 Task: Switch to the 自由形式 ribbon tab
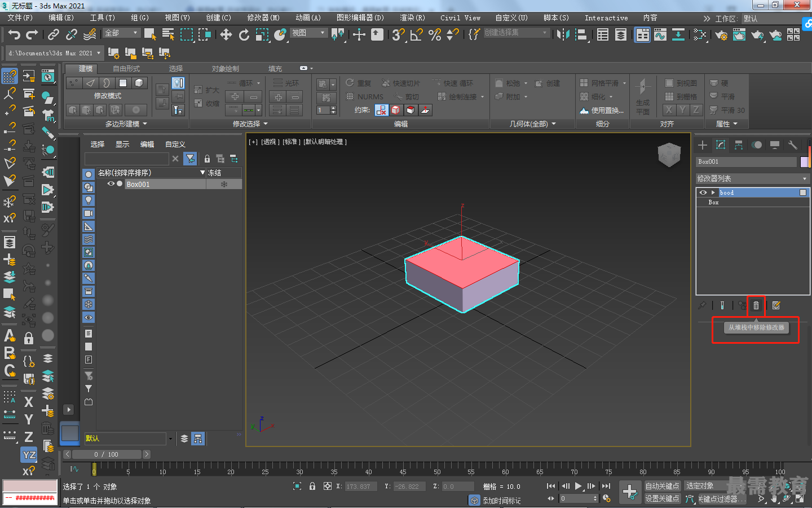point(126,69)
